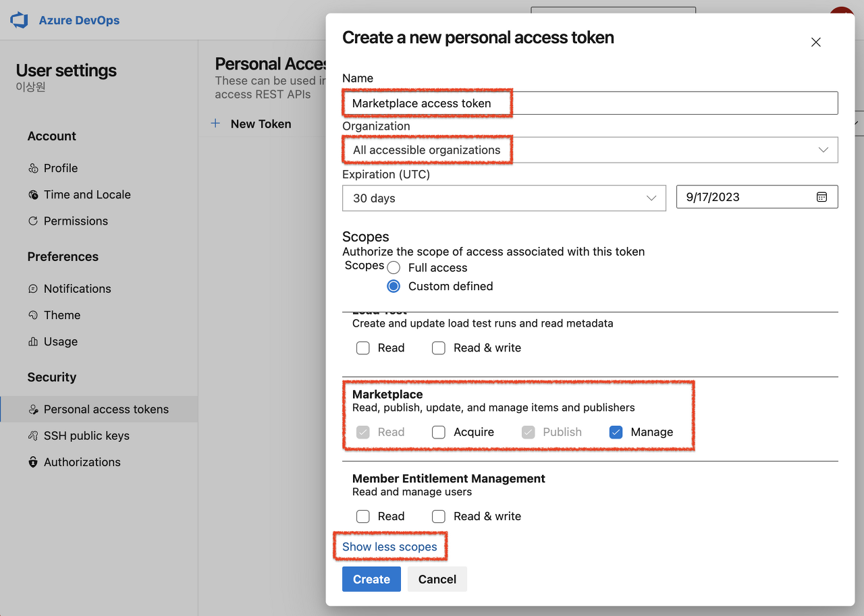Image resolution: width=864 pixels, height=616 pixels.
Task: Uncheck the Marketplace Manage checkbox
Action: [x=616, y=432]
